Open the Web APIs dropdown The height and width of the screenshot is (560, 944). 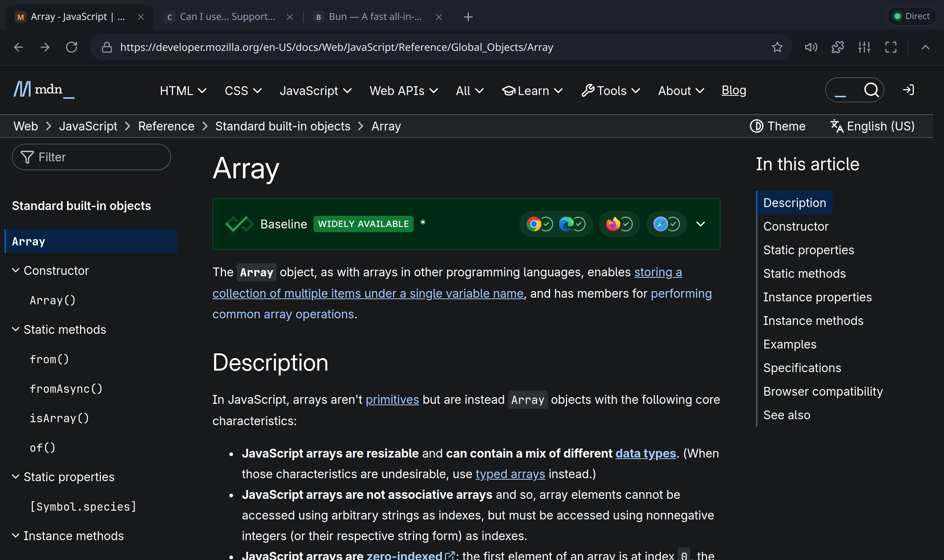[x=404, y=91]
